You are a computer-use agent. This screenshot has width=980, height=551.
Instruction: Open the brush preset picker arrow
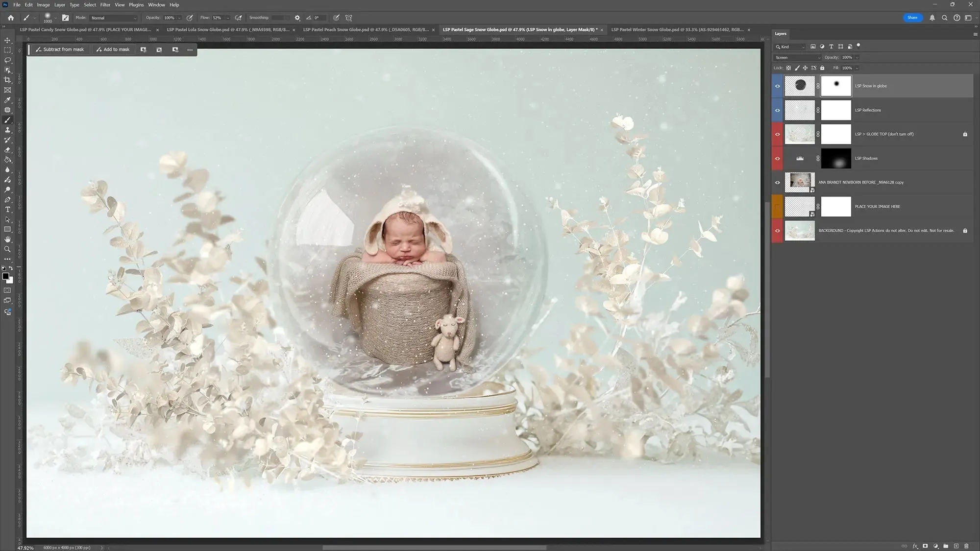pyautogui.click(x=55, y=18)
